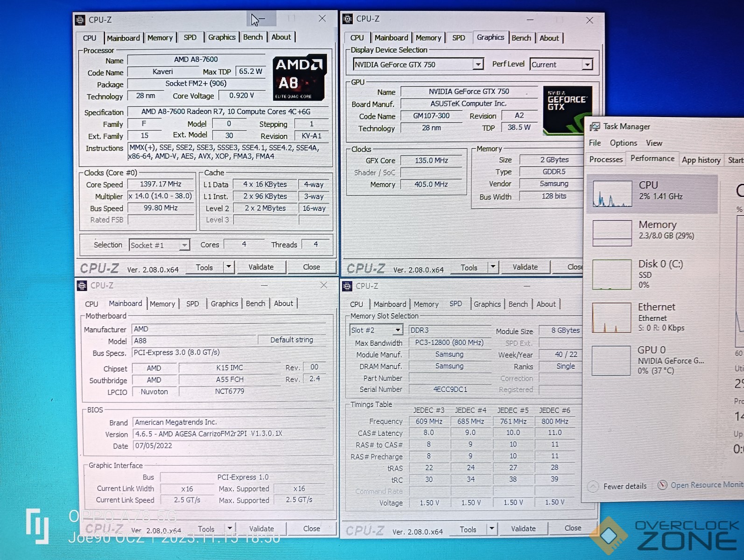Viewport: 744px width, 560px height.
Task: Open File menu in Task Manager
Action: [595, 143]
